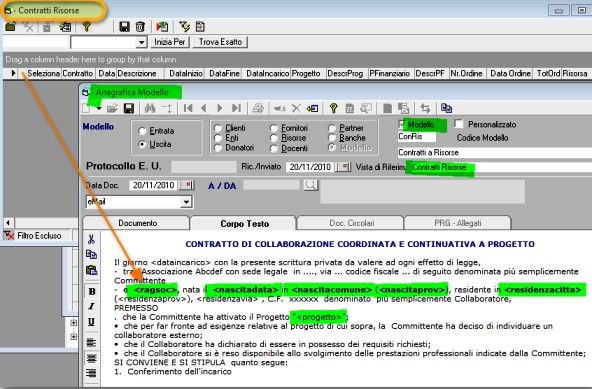Click the ConRis model code field
The image size is (592, 389).
pos(417,137)
